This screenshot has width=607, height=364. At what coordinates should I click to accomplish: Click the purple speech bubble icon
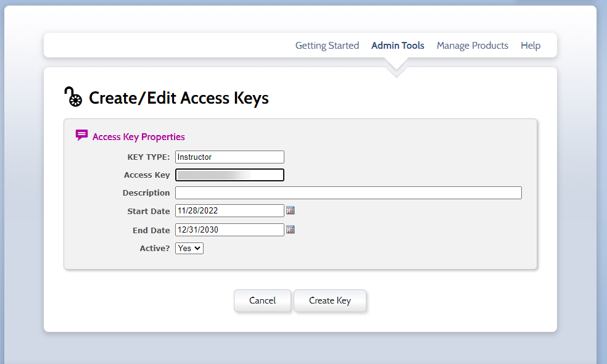pyautogui.click(x=81, y=135)
